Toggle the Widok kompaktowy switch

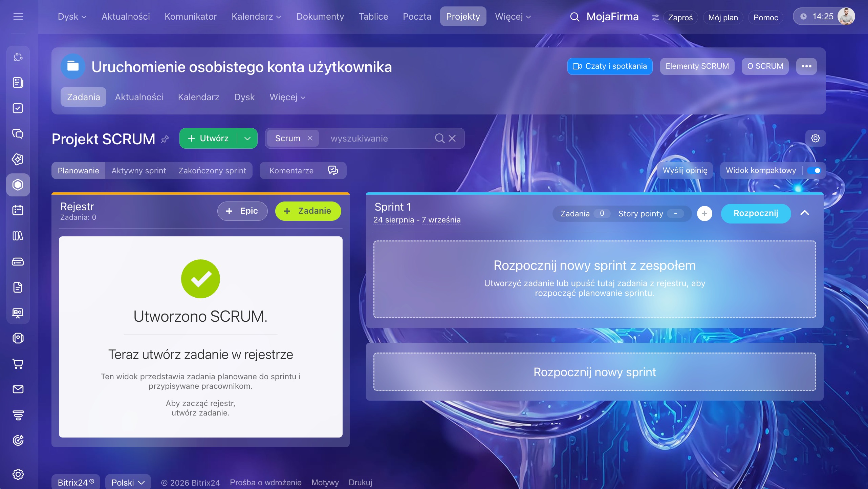click(814, 170)
